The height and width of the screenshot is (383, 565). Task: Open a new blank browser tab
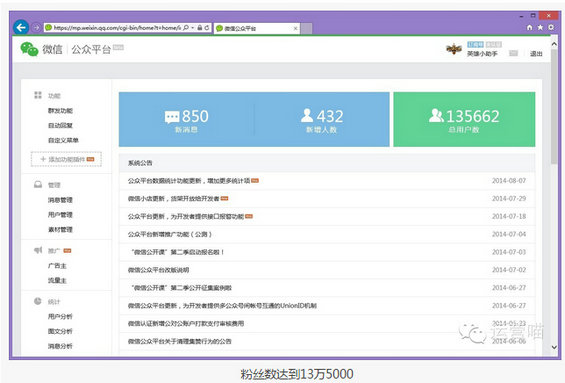306,29
